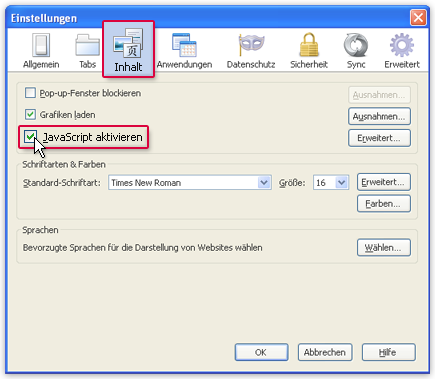Open the Größe font size dropdown
This screenshot has height=379, width=435.
coord(331,183)
